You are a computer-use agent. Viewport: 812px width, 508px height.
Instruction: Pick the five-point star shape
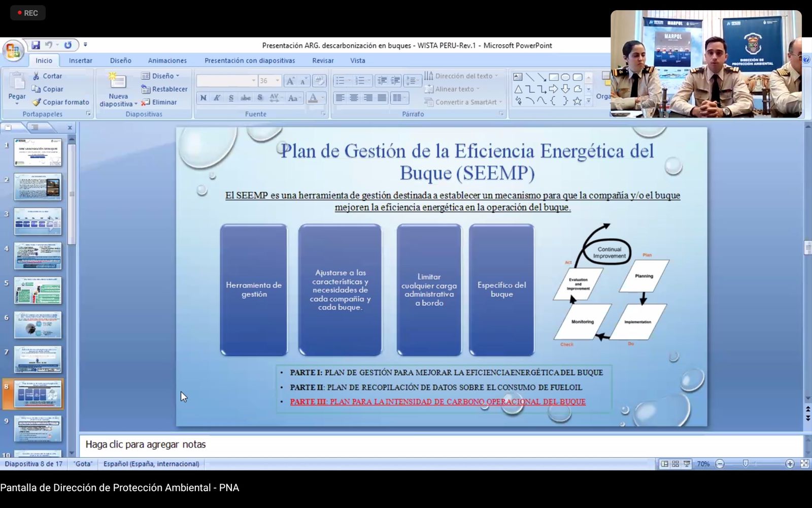pos(577,101)
